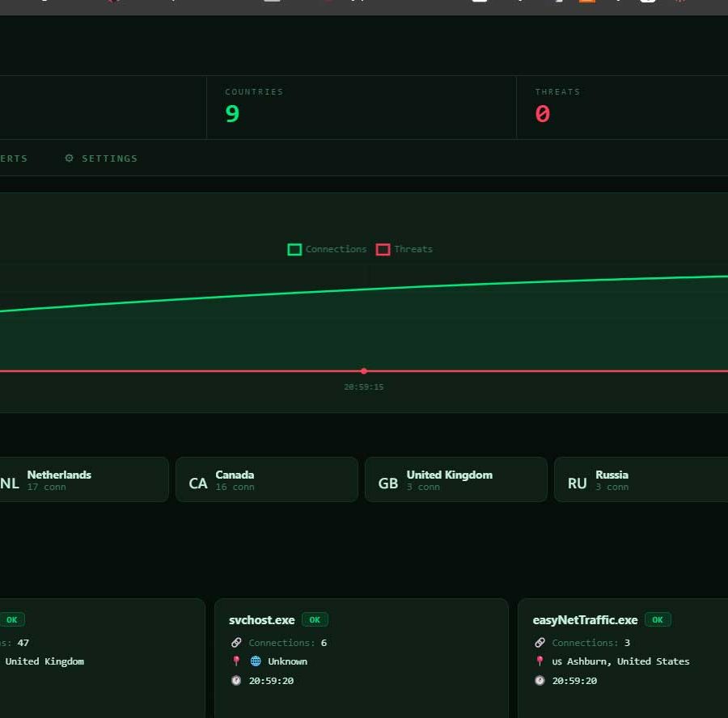Click the location pin in svchost.exe card
728x718 pixels.
tap(236, 661)
